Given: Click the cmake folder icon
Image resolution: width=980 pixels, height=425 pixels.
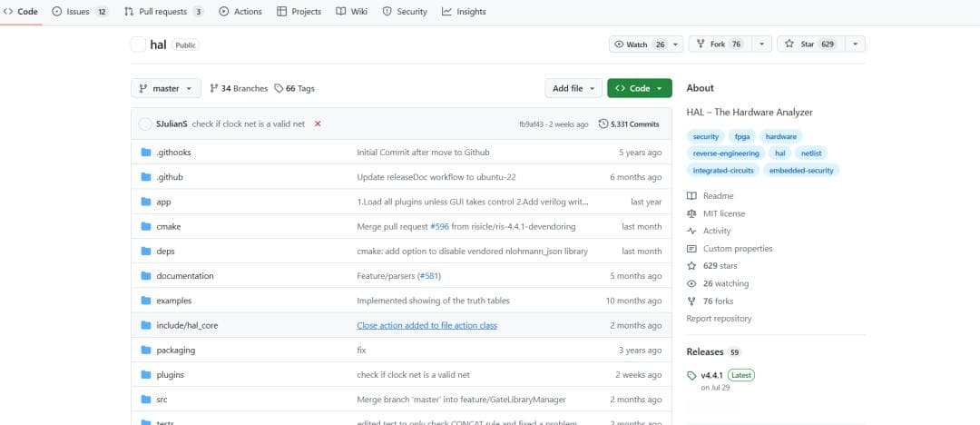Looking at the screenshot, I should pos(146,227).
